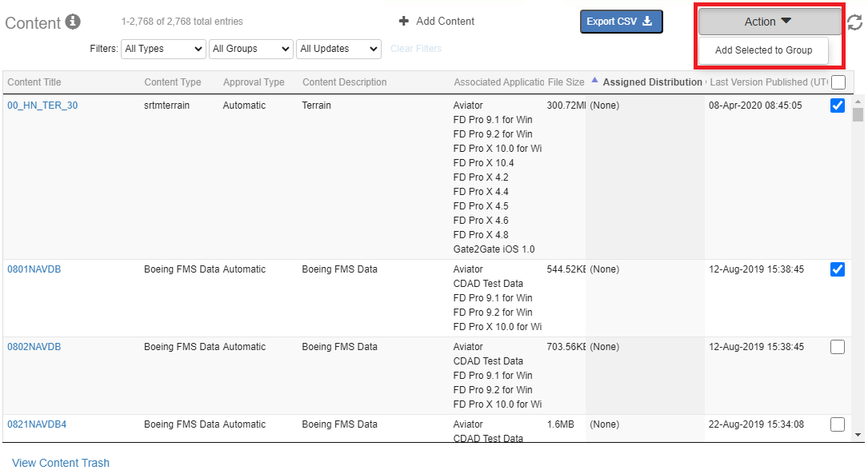Open the All Types filter dropdown
868x470 pixels.
pos(164,49)
